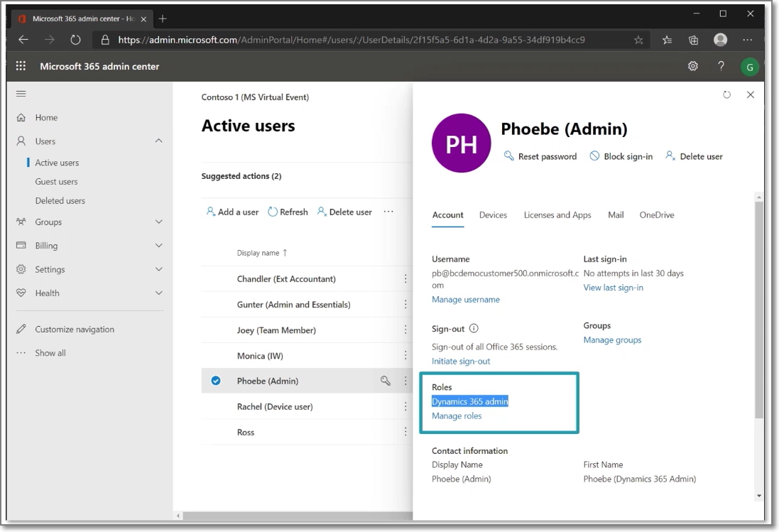
Task: Click Refresh in users toolbar
Action: tap(288, 212)
